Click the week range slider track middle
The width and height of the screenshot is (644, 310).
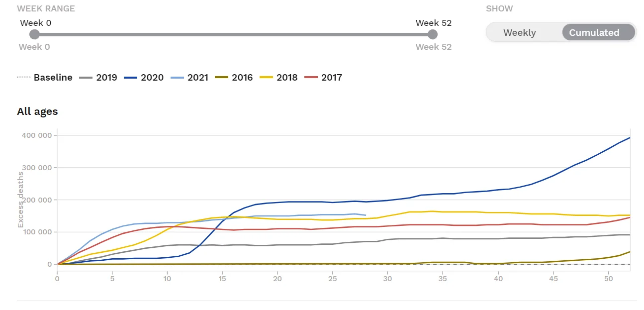(x=234, y=34)
